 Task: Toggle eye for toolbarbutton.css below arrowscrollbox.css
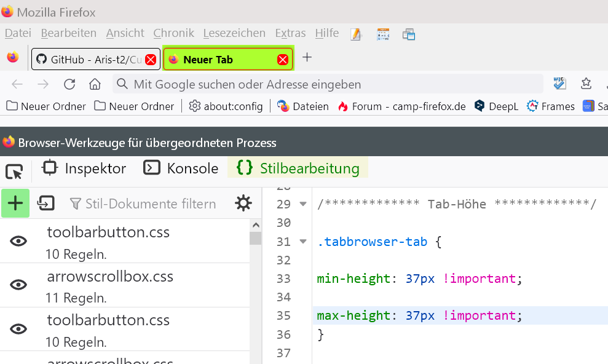pyautogui.click(x=19, y=329)
